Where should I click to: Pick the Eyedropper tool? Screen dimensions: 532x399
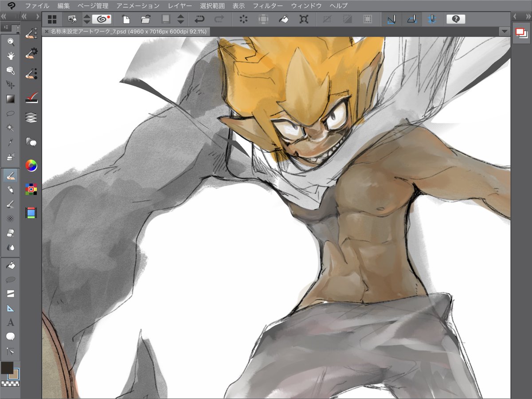tap(10, 141)
